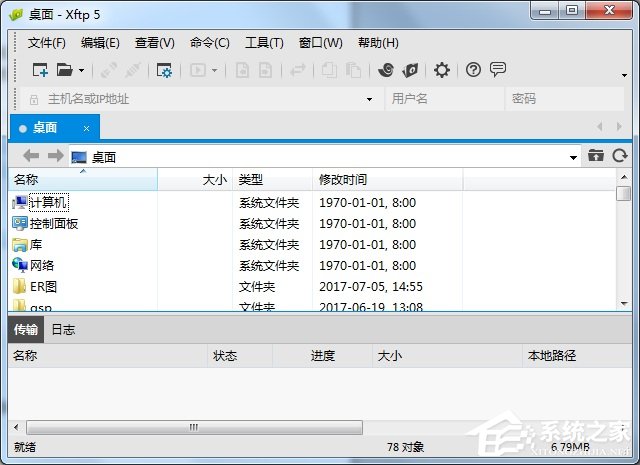Open the 窗口(W) menu
The height and width of the screenshot is (465, 640).
coord(320,42)
